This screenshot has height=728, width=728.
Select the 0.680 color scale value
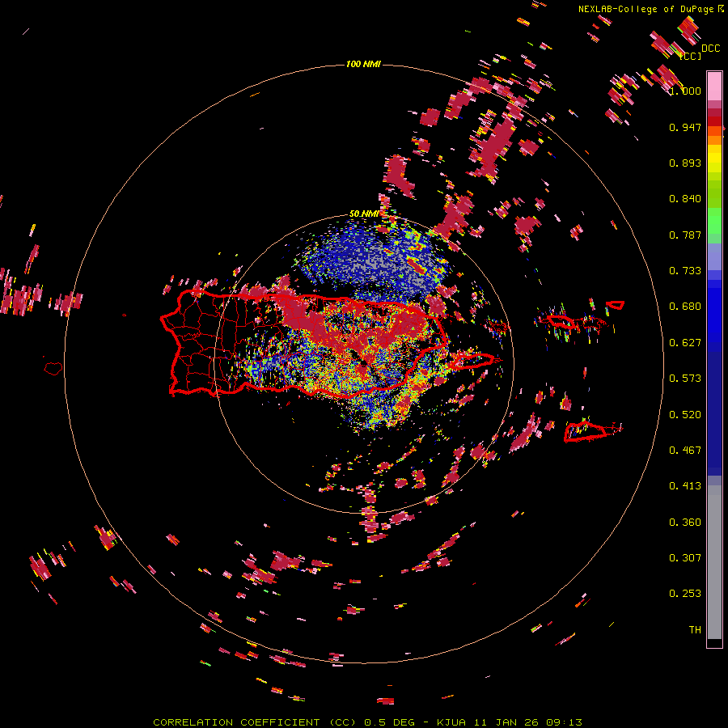[x=685, y=307]
